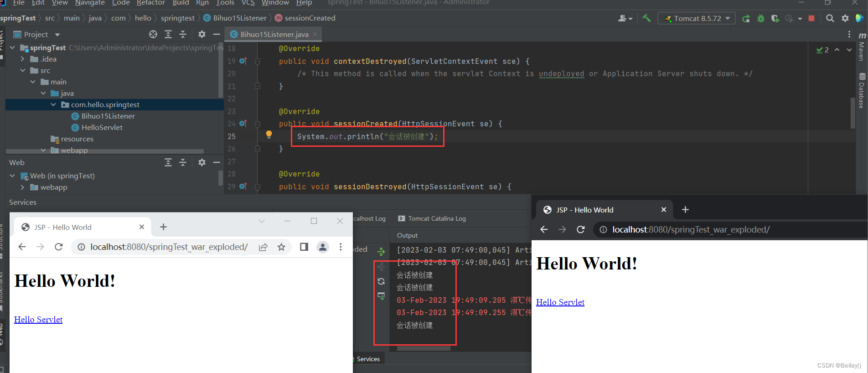Open Chrome profile avatar in left browser
The width and height of the screenshot is (868, 373).
(323, 247)
